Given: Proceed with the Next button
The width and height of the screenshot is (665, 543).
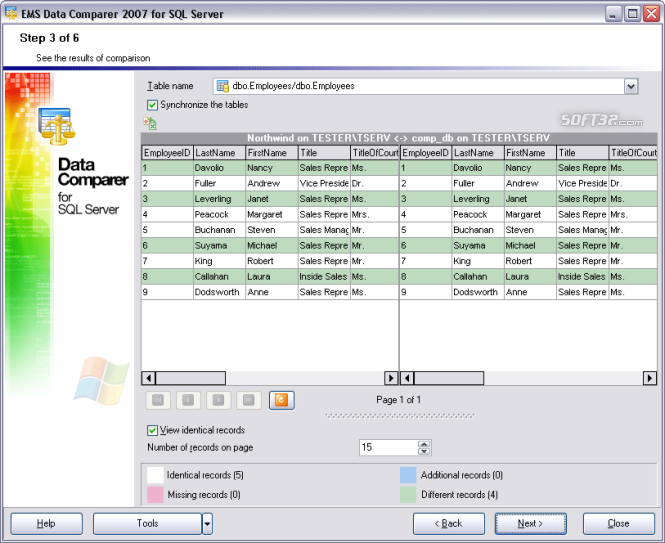Looking at the screenshot, I should [x=531, y=524].
